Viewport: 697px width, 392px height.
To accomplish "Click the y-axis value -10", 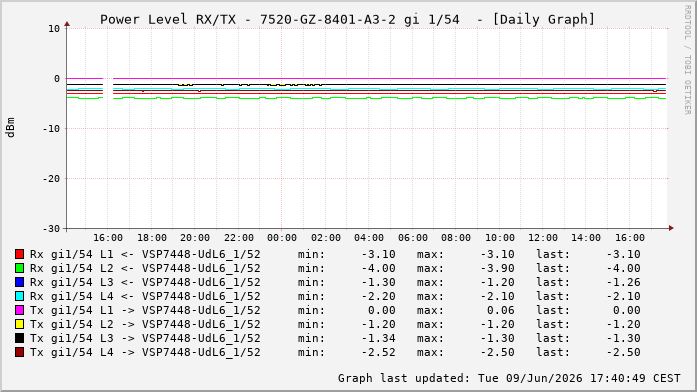I will click(x=51, y=128).
